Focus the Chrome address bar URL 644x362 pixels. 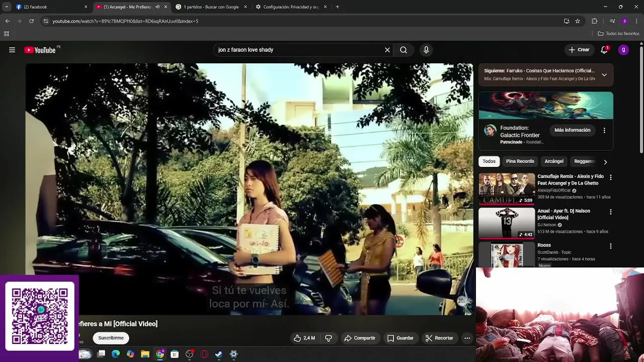pyautogui.click(x=125, y=21)
